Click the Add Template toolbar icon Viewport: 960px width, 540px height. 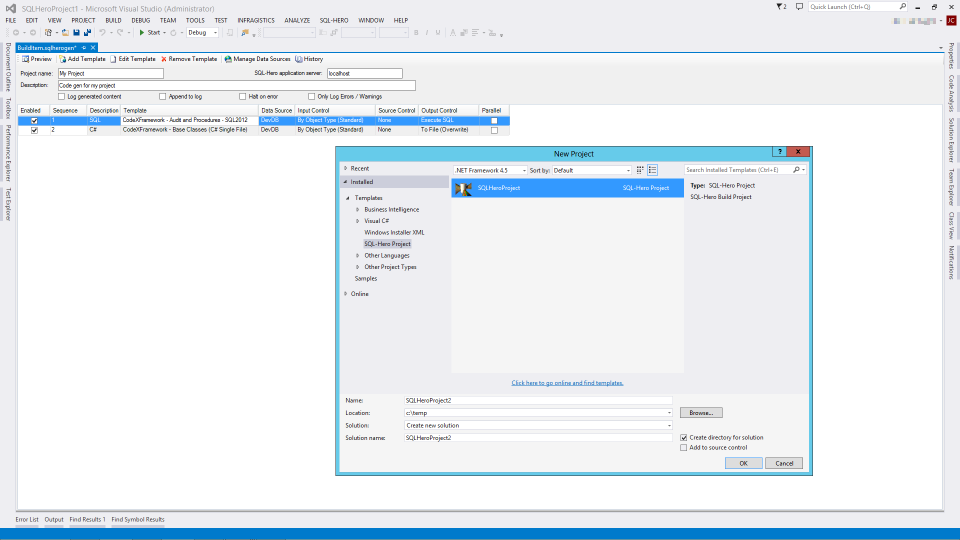tap(62, 59)
